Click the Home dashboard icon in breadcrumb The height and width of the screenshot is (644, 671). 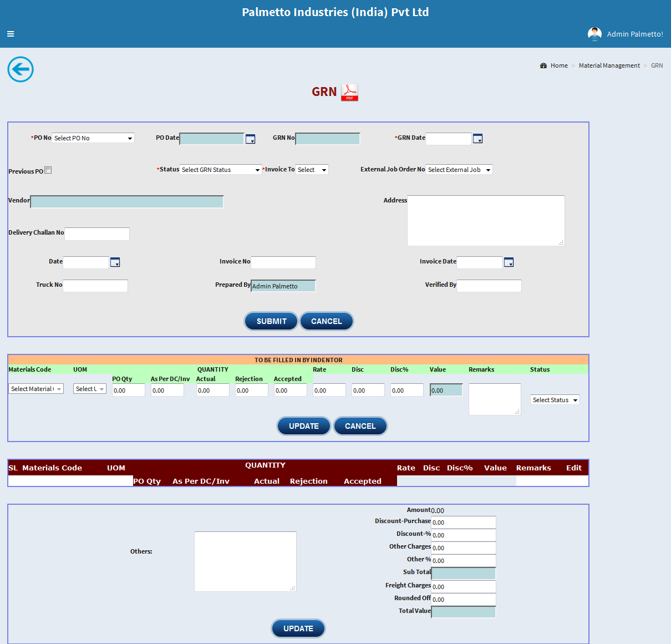(x=543, y=65)
